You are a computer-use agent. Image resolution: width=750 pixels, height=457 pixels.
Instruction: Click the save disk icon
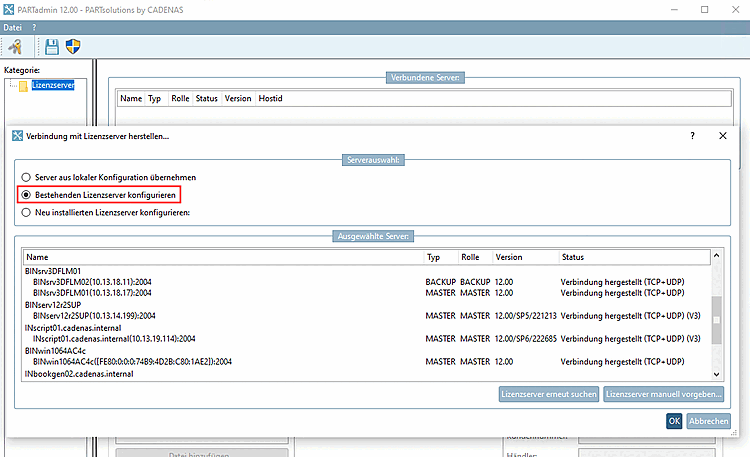(x=52, y=46)
